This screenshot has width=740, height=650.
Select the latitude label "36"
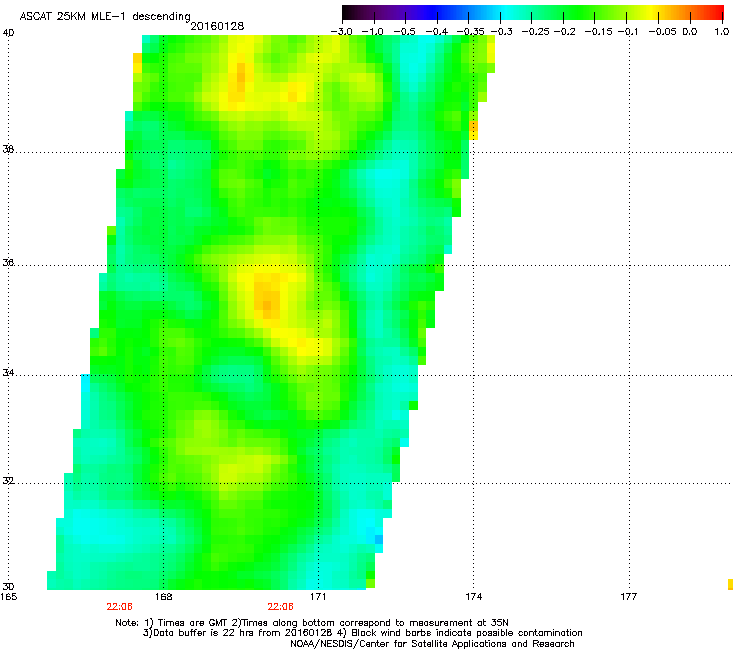point(8,263)
